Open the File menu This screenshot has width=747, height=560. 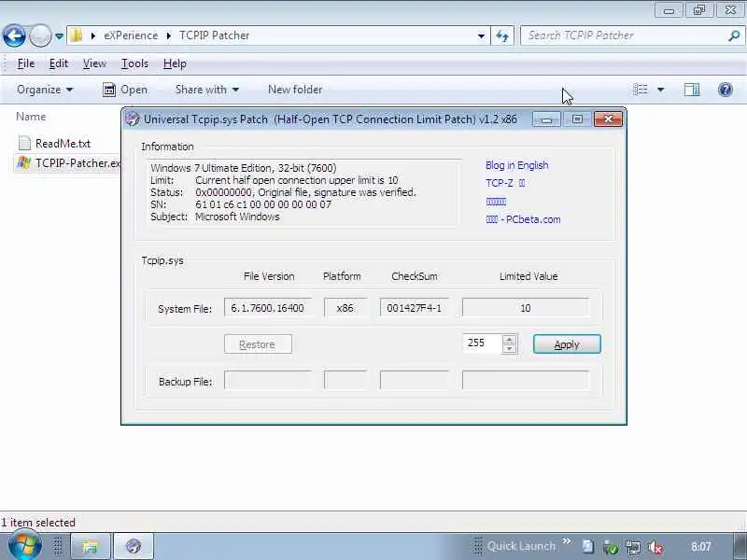[x=26, y=63]
